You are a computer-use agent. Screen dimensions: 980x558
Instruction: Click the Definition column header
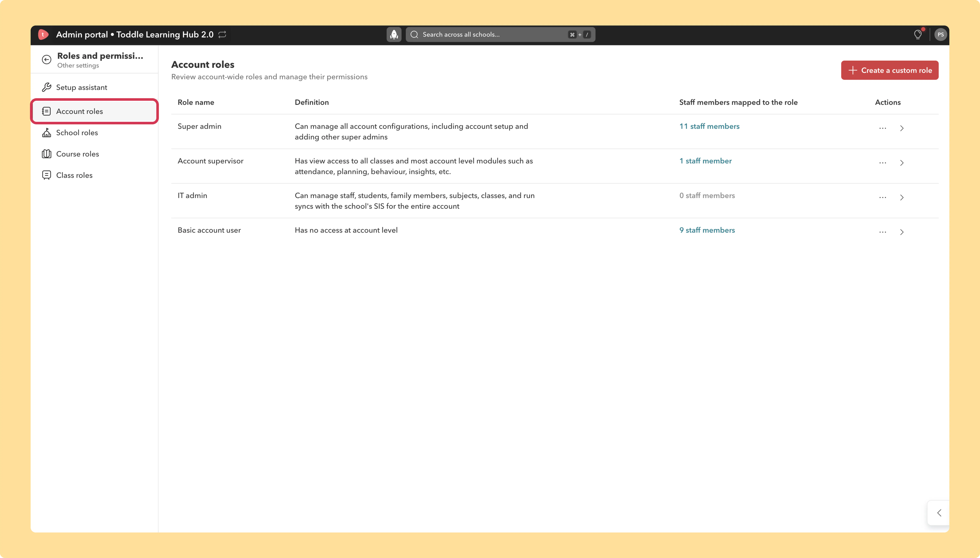(312, 102)
